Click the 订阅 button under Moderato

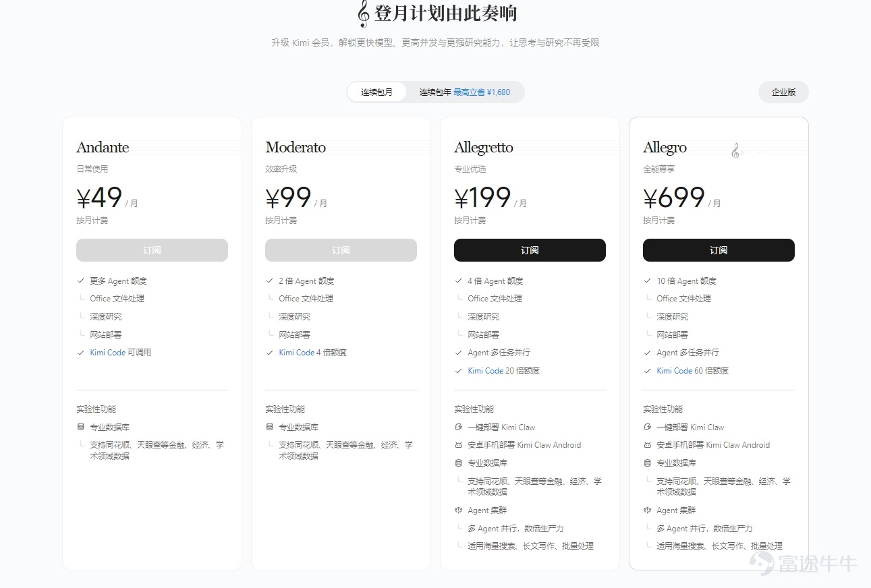(341, 250)
